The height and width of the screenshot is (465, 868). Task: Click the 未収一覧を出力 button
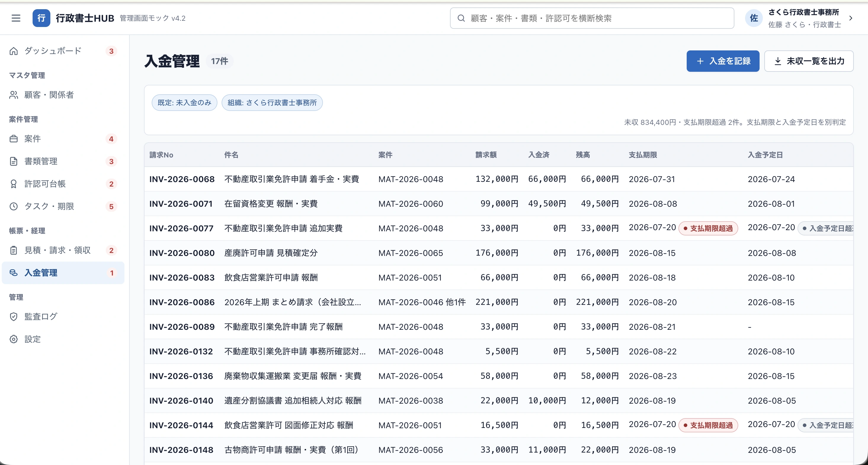click(809, 61)
